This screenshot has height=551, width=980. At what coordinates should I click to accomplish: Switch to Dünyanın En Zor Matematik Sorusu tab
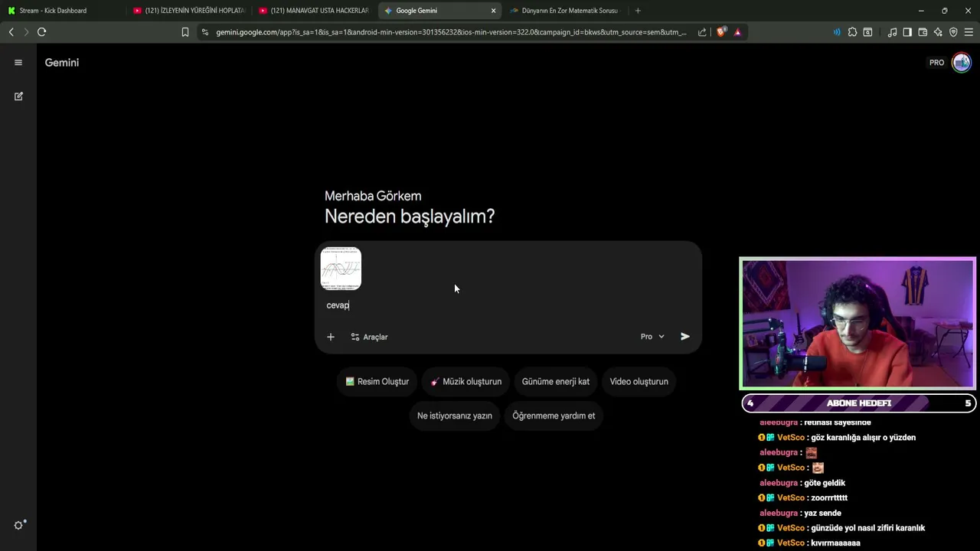click(565, 11)
